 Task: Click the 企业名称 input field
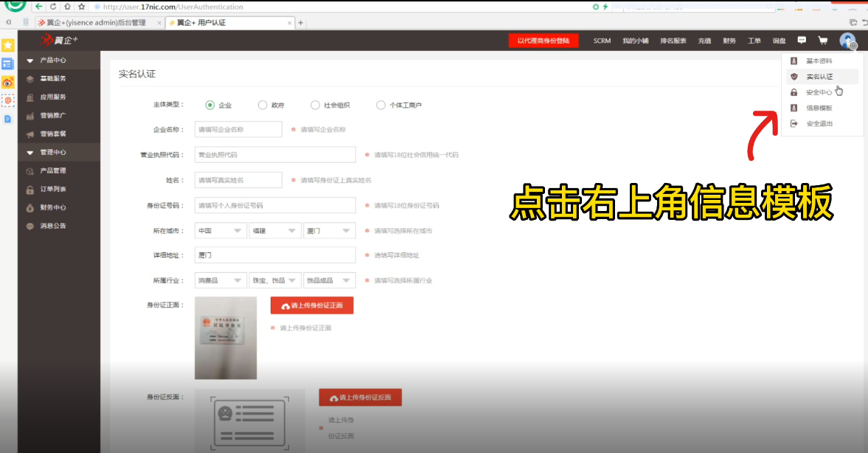click(x=238, y=130)
